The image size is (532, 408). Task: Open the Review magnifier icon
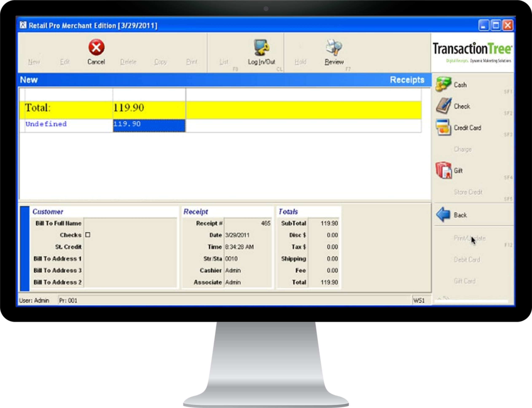tap(334, 48)
